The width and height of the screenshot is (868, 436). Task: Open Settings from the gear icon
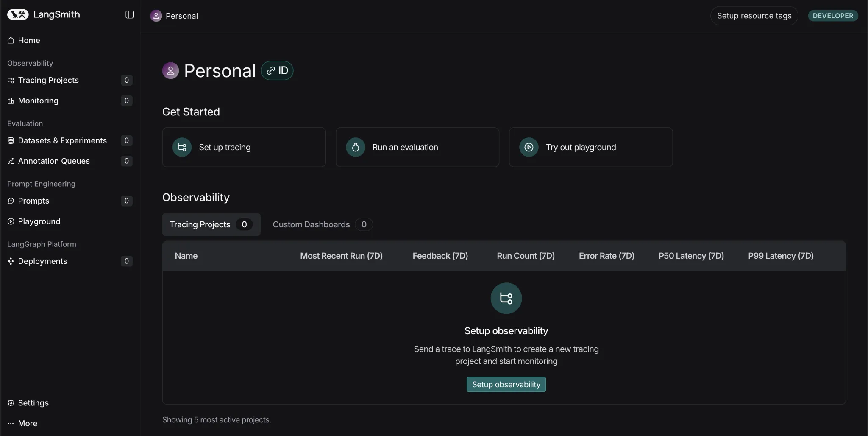11,403
